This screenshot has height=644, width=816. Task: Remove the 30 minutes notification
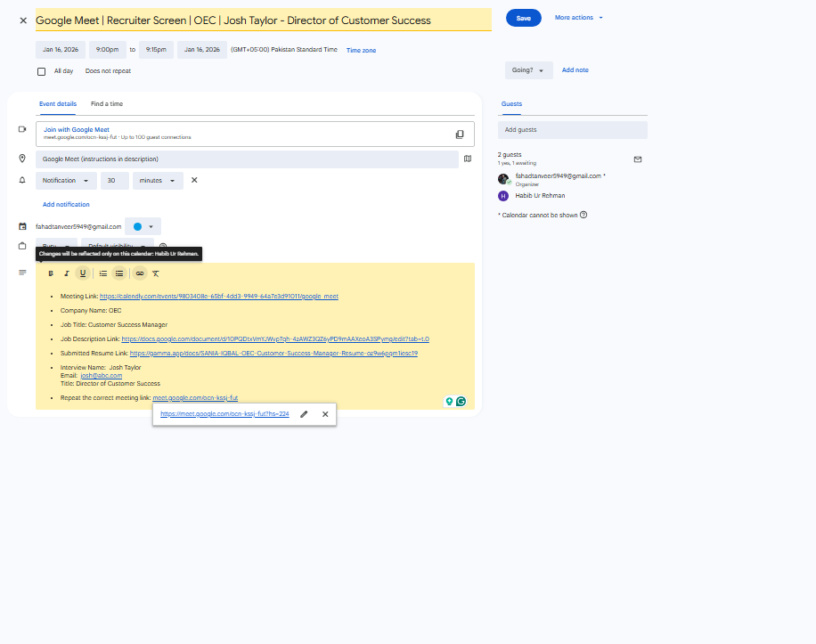194,180
